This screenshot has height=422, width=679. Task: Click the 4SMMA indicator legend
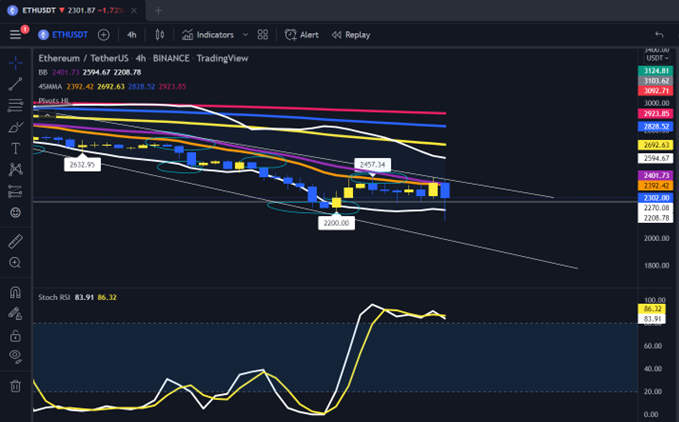coord(50,87)
